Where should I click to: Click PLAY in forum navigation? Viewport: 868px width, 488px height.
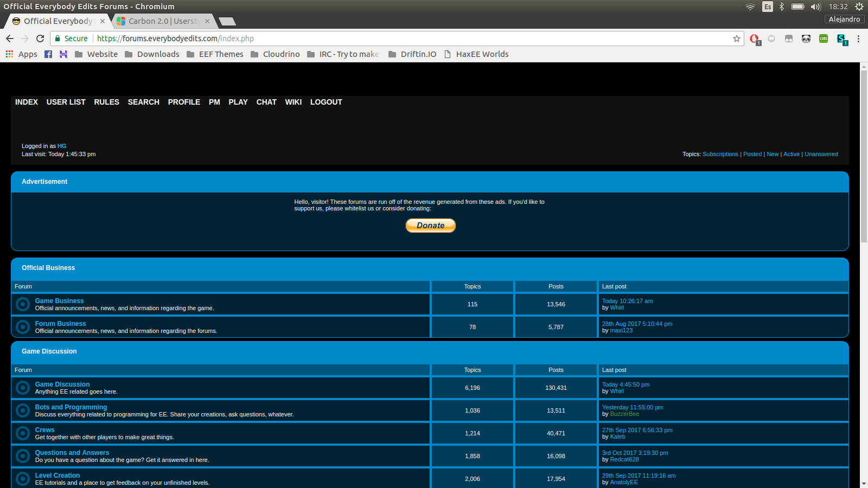pyautogui.click(x=238, y=102)
